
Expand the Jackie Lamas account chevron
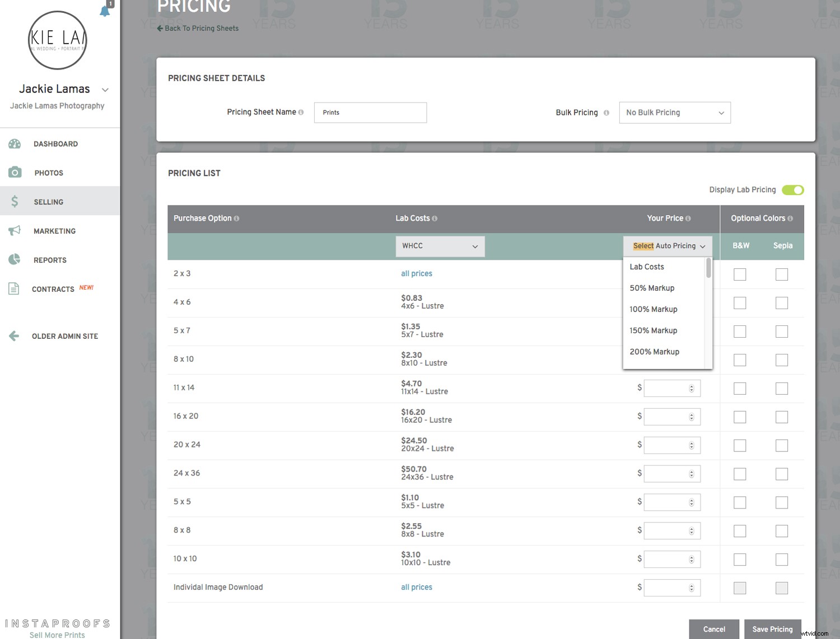point(105,90)
